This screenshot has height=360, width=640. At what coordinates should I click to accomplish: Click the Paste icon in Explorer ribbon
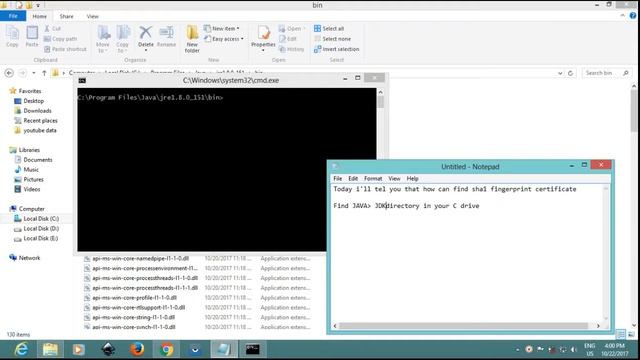point(32,36)
